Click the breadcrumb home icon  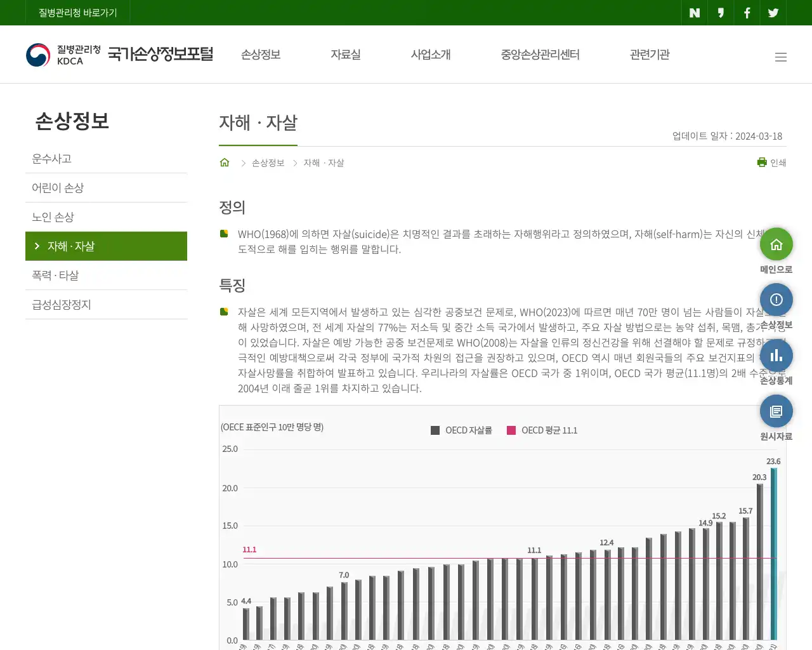point(225,162)
